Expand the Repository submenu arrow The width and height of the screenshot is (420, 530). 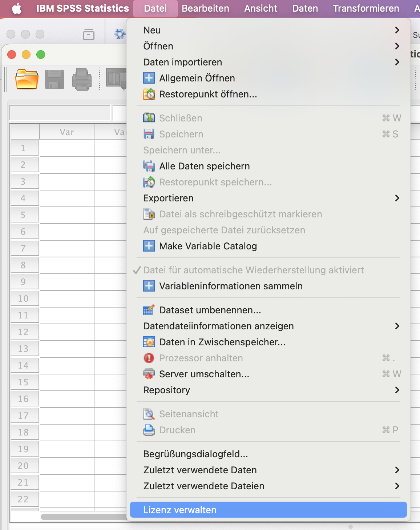click(397, 390)
